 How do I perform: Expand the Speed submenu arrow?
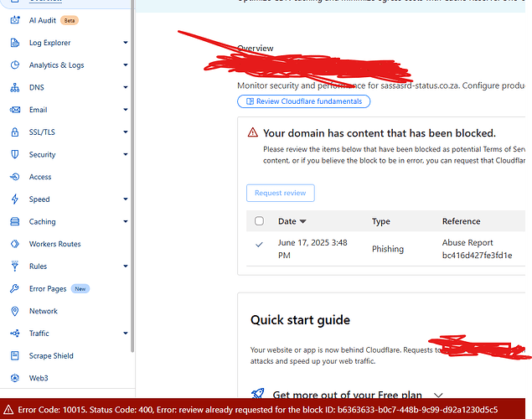(x=126, y=199)
